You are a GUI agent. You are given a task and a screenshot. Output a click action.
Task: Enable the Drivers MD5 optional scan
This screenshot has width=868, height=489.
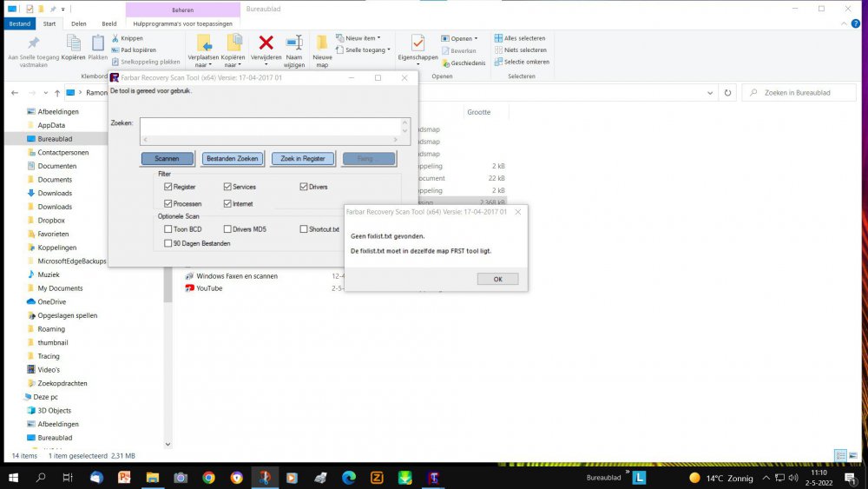227,229
